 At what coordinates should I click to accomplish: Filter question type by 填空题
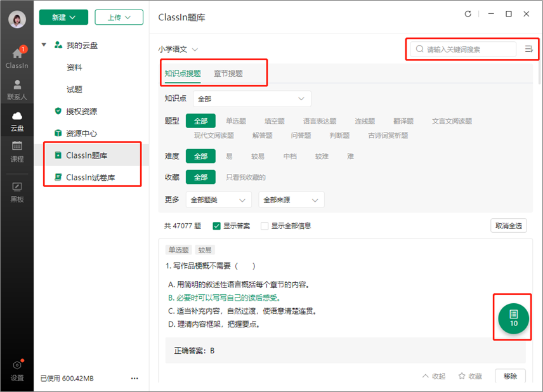[275, 121]
